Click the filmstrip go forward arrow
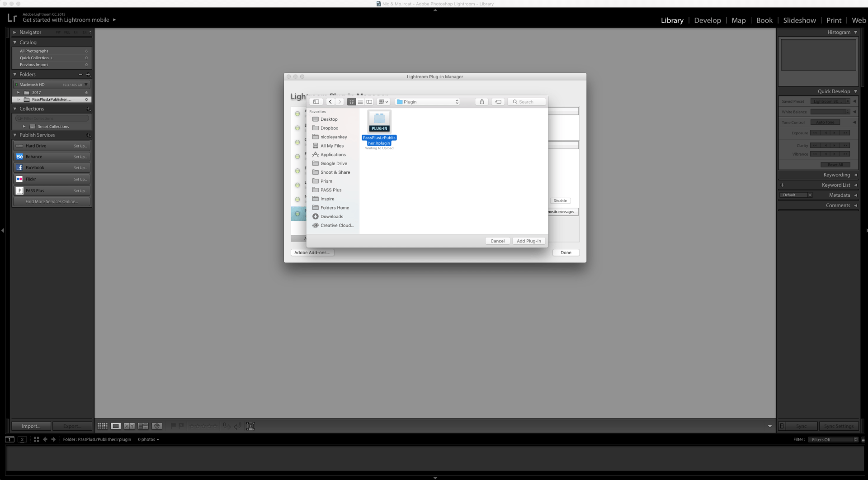Image resolution: width=868 pixels, height=480 pixels. (x=53, y=439)
